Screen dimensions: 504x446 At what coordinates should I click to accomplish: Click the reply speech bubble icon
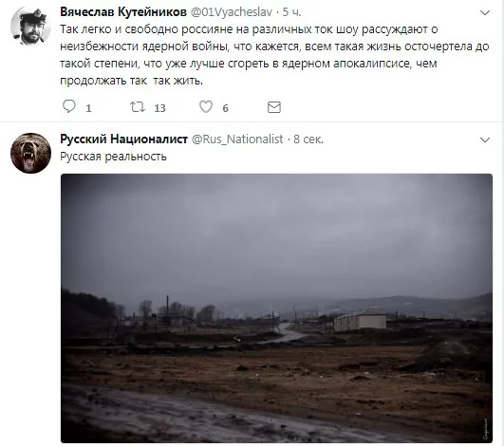(x=68, y=106)
